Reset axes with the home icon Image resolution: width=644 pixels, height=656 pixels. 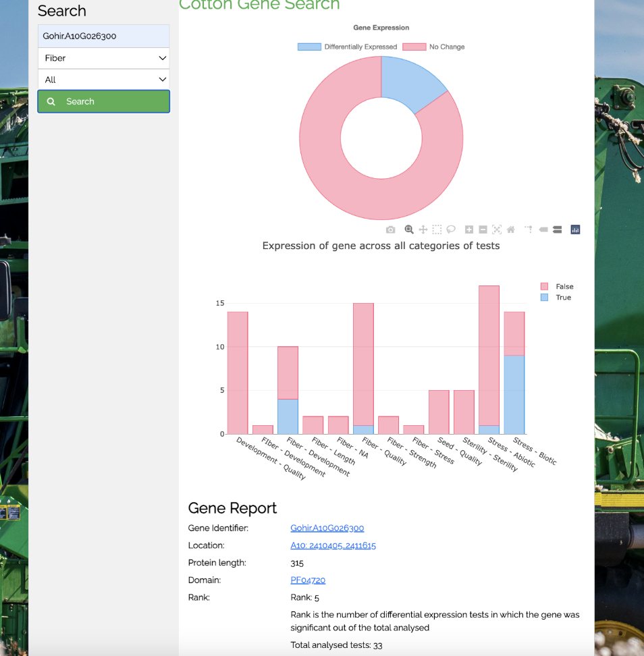tap(510, 229)
